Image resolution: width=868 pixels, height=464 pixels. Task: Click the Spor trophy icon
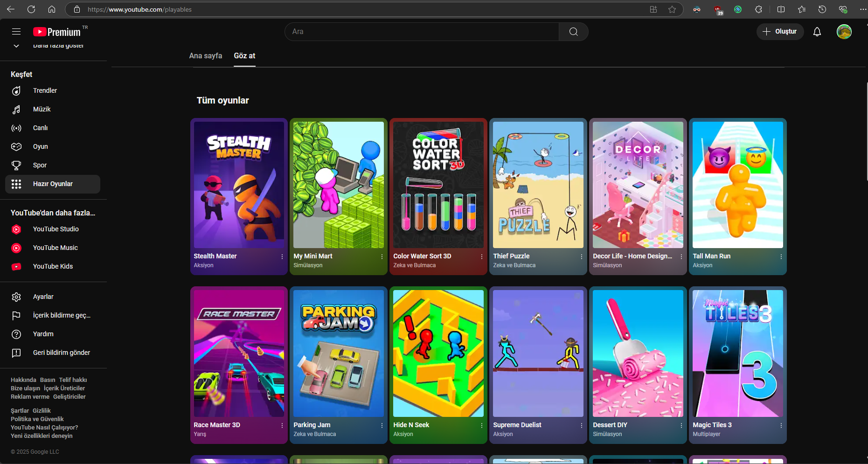(16, 166)
